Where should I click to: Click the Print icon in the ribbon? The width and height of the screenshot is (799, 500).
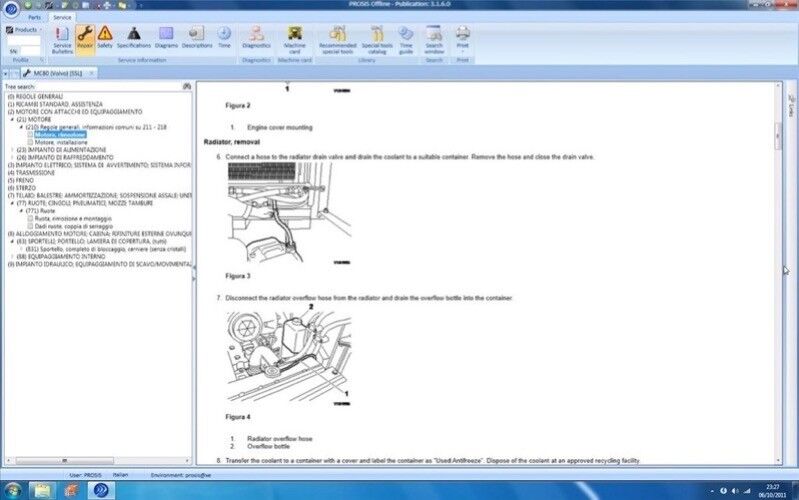pyautogui.click(x=463, y=38)
